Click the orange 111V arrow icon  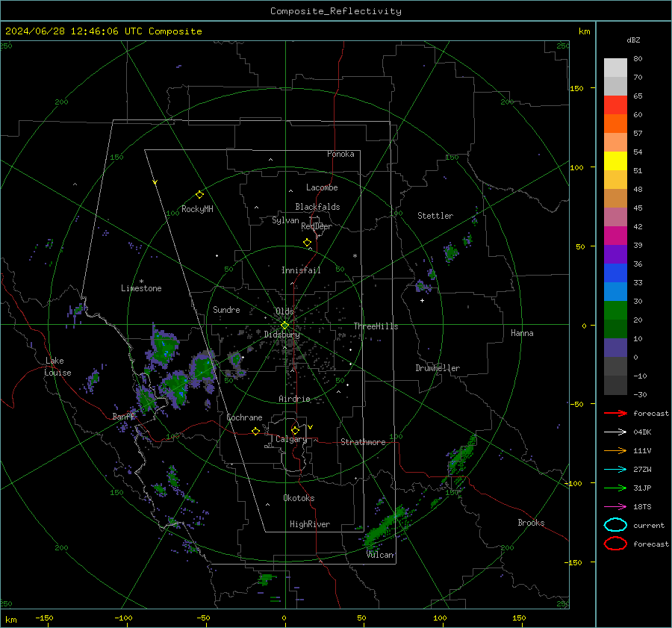click(x=615, y=450)
